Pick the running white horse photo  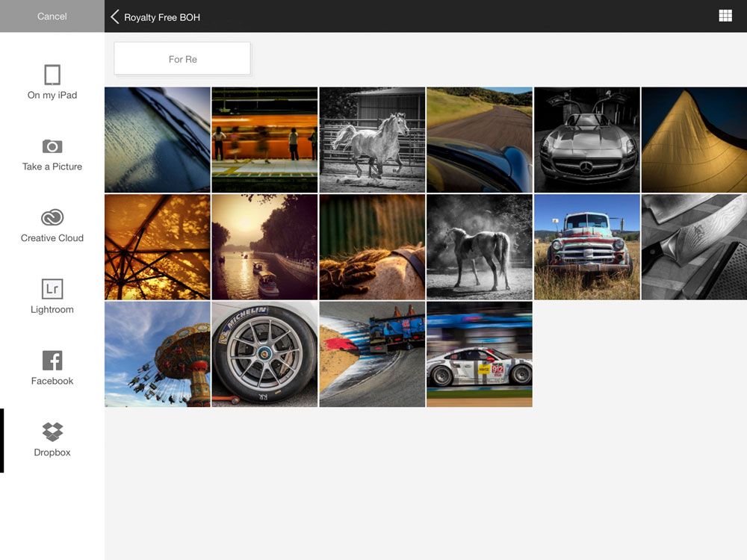click(x=372, y=140)
